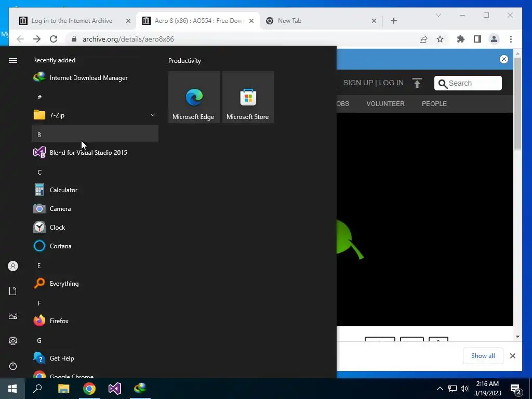The height and width of the screenshot is (399, 532).
Task: Open Chrome tab search dropdown
Action: coord(438,15)
